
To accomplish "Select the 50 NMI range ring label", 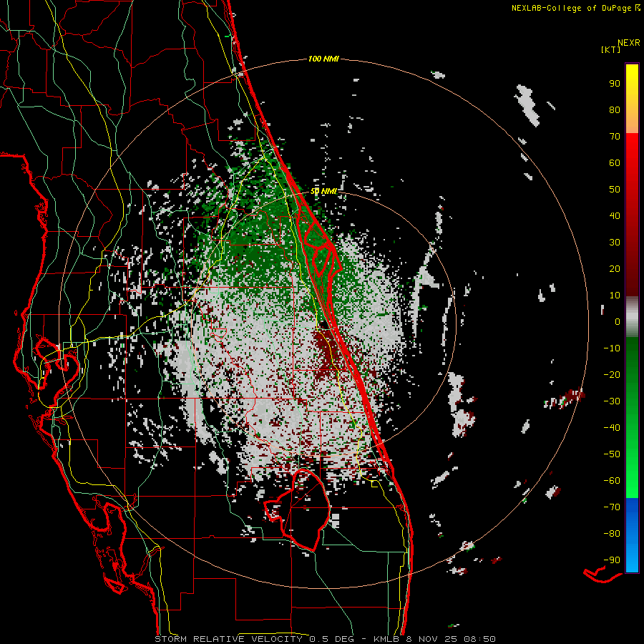I will point(323,191).
